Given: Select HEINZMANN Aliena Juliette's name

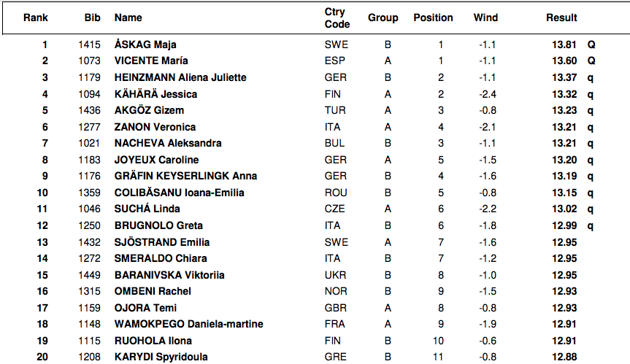Looking at the screenshot, I should (180, 77).
